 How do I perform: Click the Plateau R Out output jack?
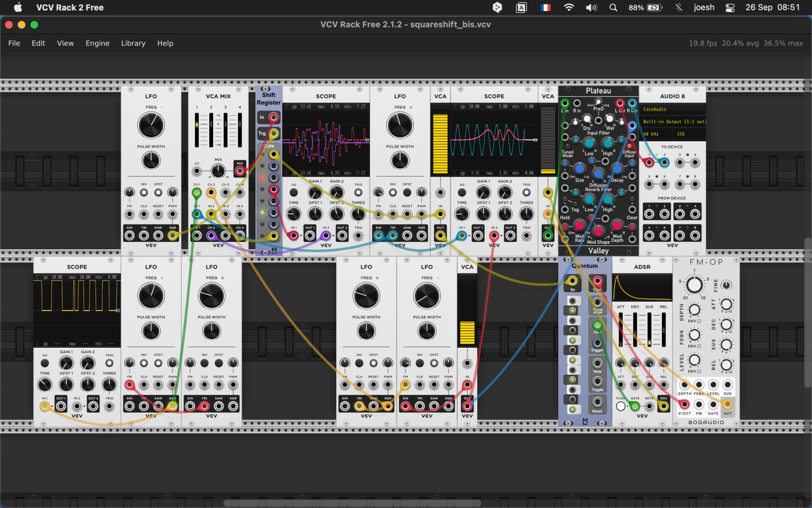click(x=632, y=103)
